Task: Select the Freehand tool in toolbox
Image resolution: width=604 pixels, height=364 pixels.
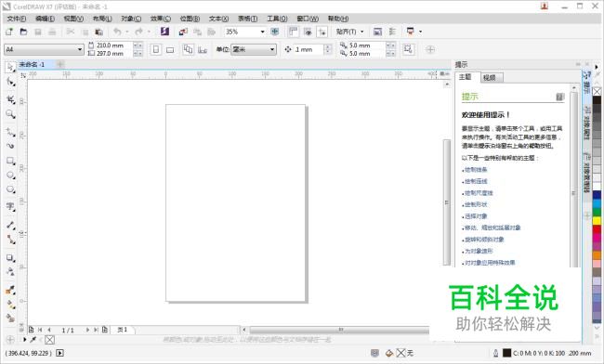Action: tap(10, 132)
